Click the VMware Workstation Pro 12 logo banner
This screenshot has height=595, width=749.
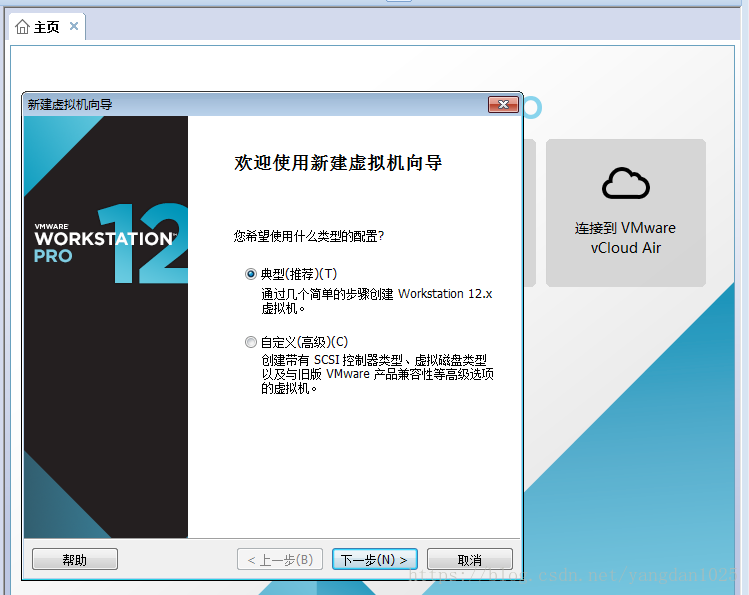pos(106,327)
